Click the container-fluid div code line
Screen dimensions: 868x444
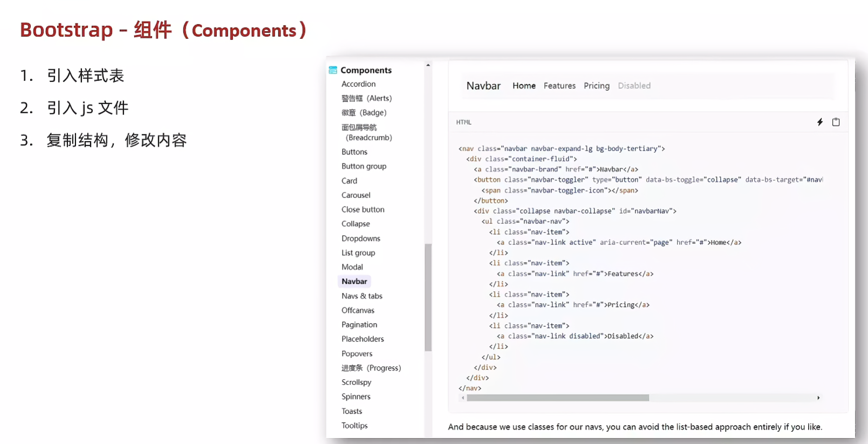[522, 159]
